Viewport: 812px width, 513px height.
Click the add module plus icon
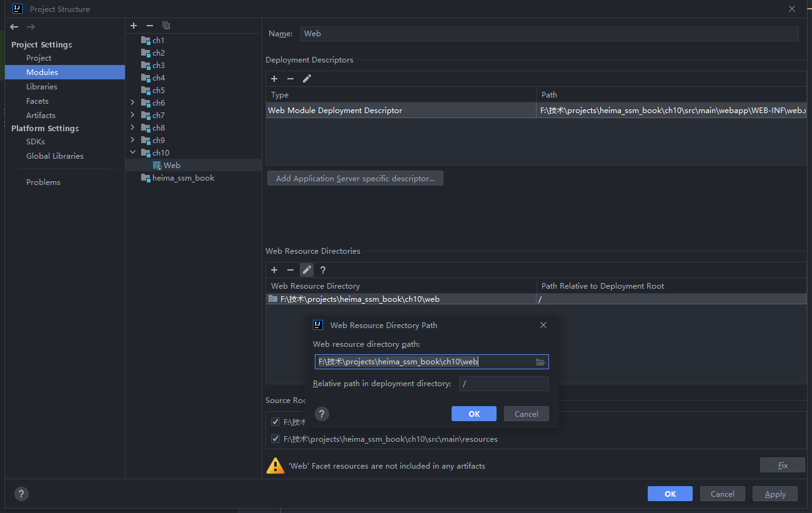(x=133, y=26)
